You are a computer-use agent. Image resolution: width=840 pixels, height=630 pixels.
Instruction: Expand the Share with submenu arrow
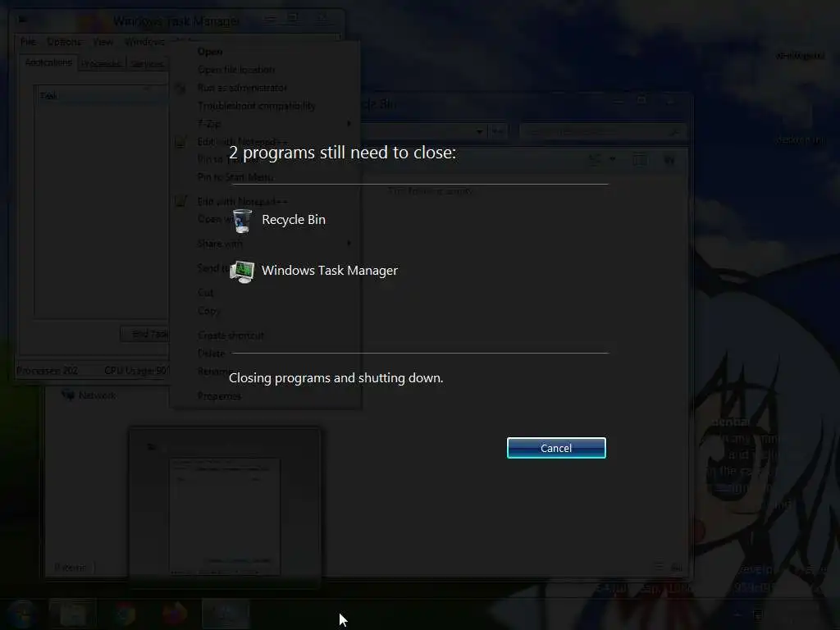pyautogui.click(x=349, y=243)
